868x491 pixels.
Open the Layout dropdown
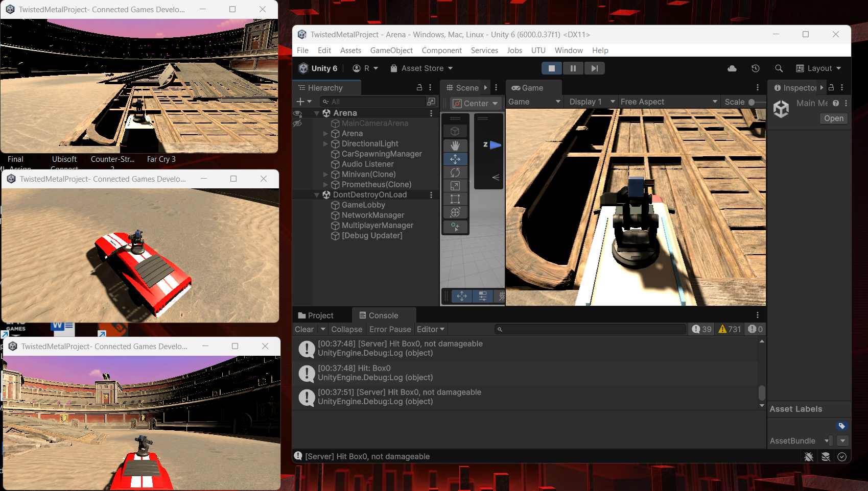[818, 68]
